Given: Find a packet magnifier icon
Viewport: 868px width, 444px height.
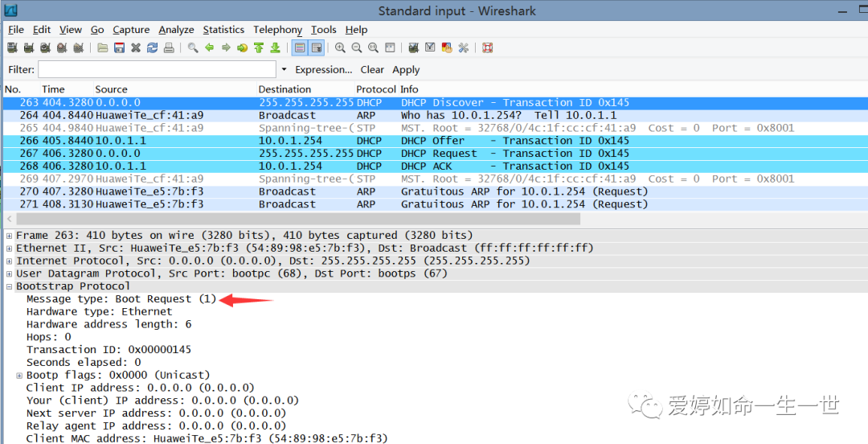Looking at the screenshot, I should 193,48.
